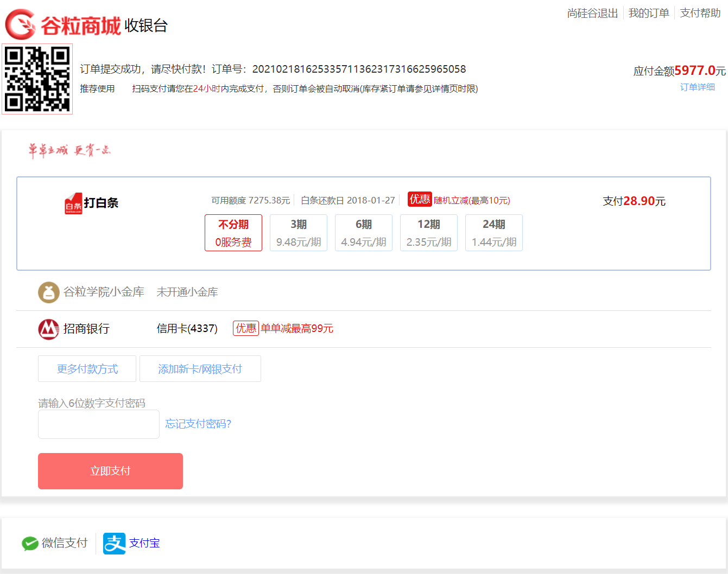
Task: Click the 收银台 heading text
Action: [146, 25]
